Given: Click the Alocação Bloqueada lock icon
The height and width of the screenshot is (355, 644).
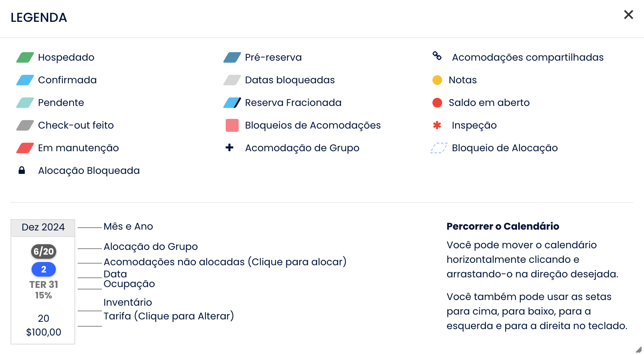Looking at the screenshot, I should [22, 170].
